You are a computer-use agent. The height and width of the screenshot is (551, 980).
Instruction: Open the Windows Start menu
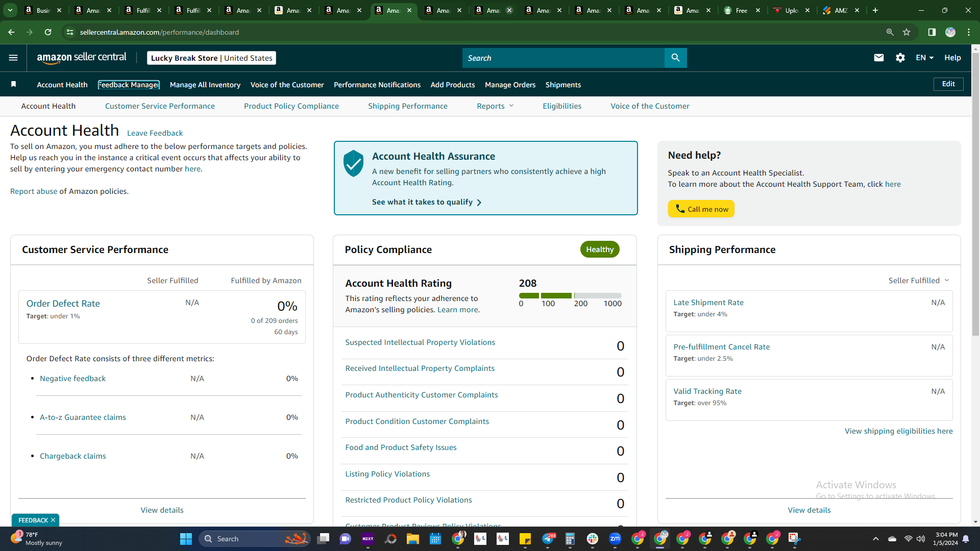pos(186,539)
